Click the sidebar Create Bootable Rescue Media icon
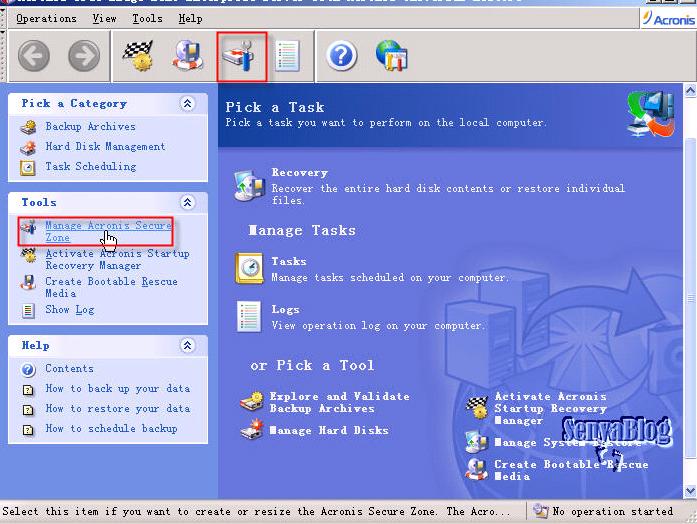 pyautogui.click(x=28, y=282)
